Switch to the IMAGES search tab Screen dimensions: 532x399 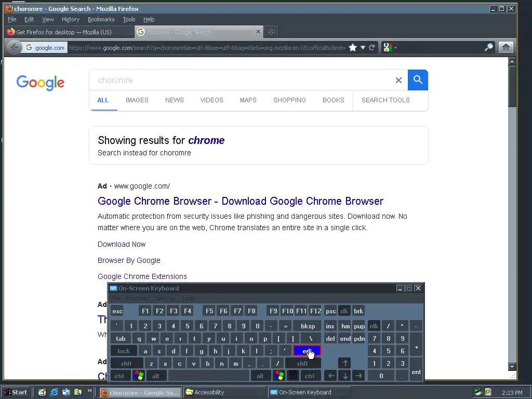[x=137, y=100]
